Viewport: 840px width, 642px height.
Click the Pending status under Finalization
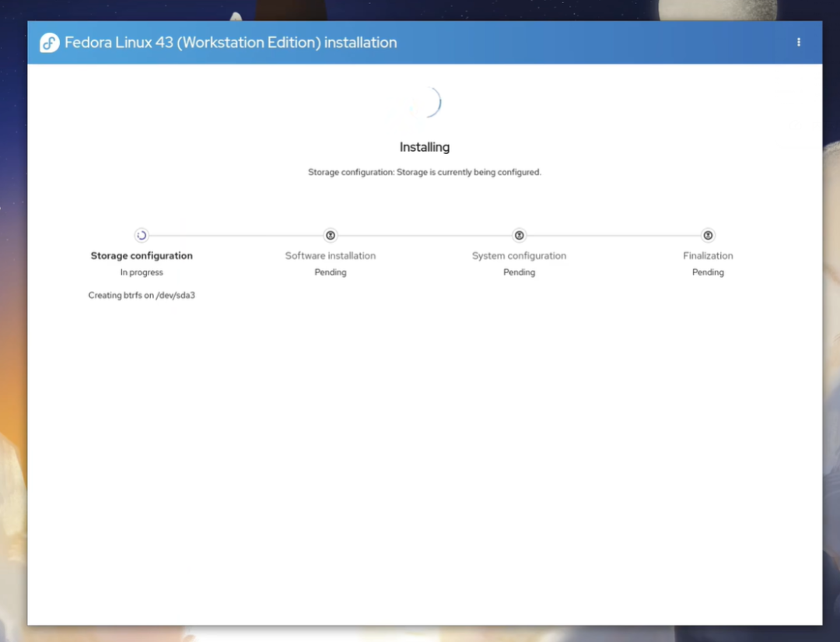(708, 272)
